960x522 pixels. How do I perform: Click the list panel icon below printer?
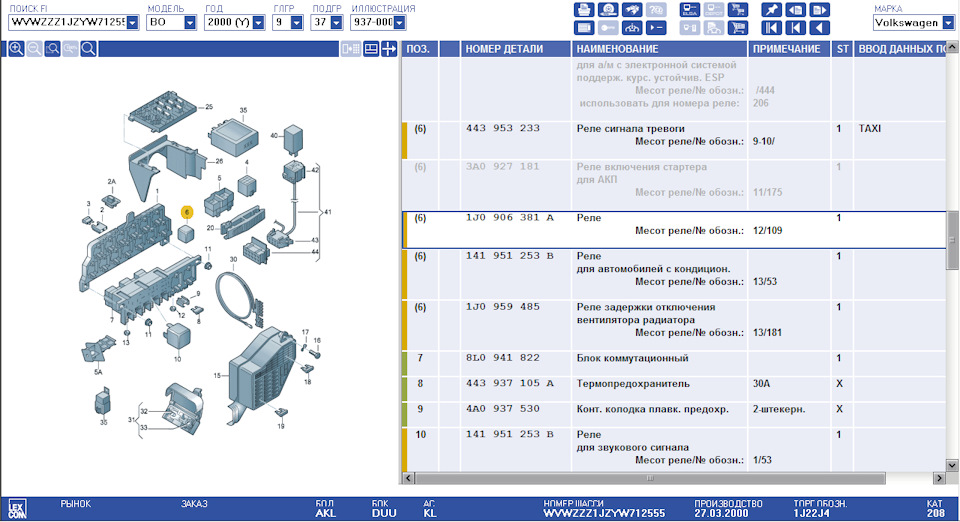tap(583, 28)
